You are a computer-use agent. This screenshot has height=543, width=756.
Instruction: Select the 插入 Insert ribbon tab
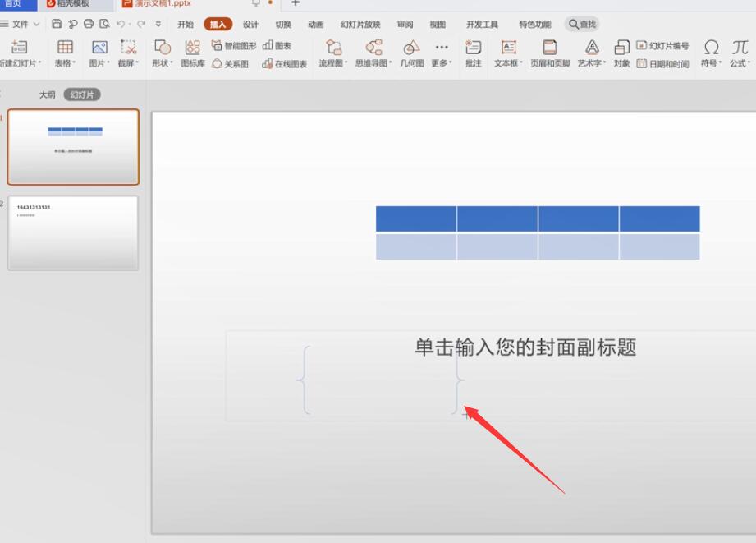[218, 24]
